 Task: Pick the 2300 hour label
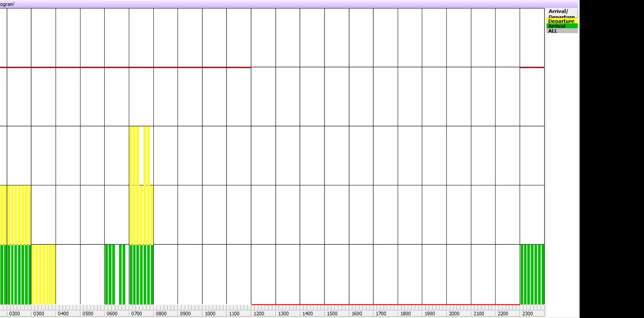527,314
